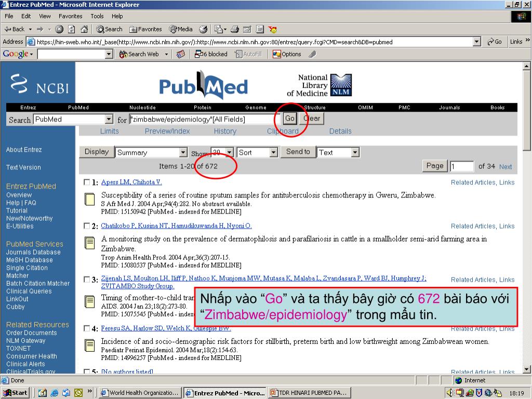532x399 pixels.
Task: Click the Next page link
Action: point(506,167)
